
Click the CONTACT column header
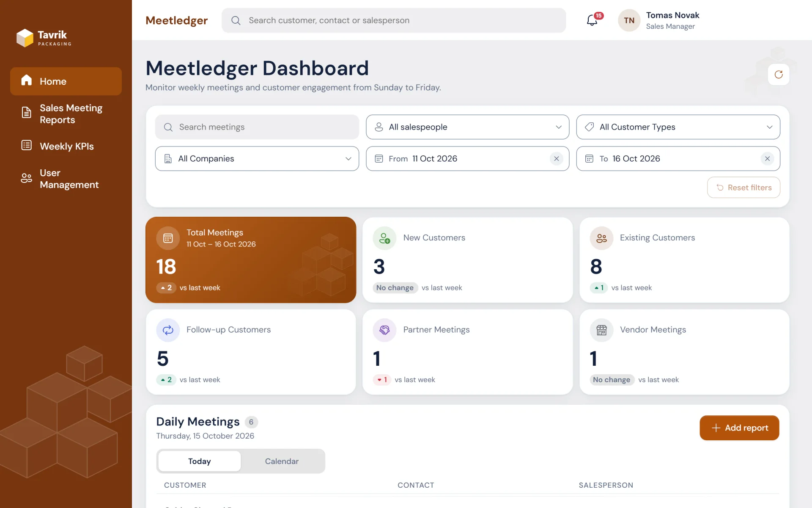tap(416, 485)
